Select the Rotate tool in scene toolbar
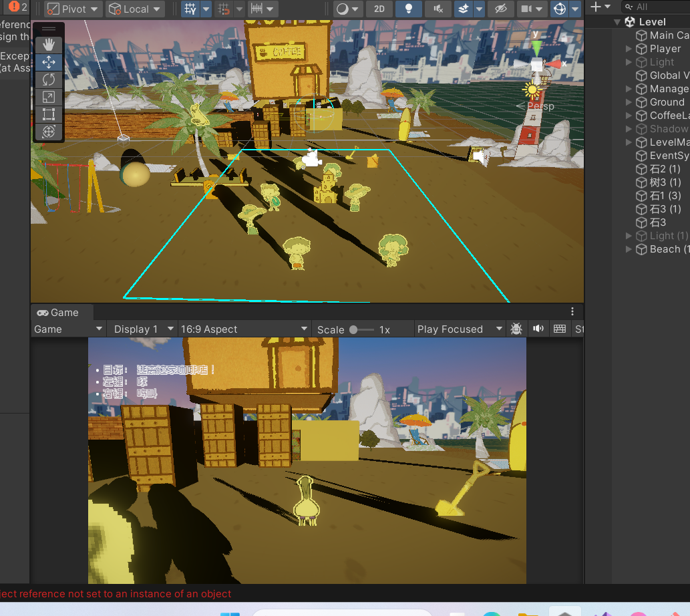 pyautogui.click(x=49, y=80)
